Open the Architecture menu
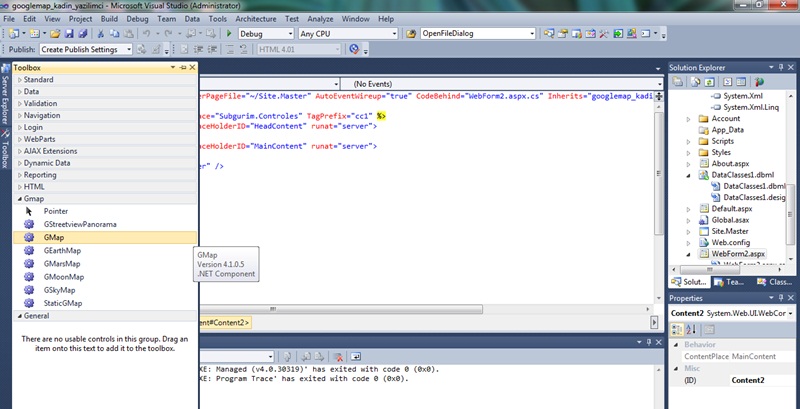 pos(256,19)
